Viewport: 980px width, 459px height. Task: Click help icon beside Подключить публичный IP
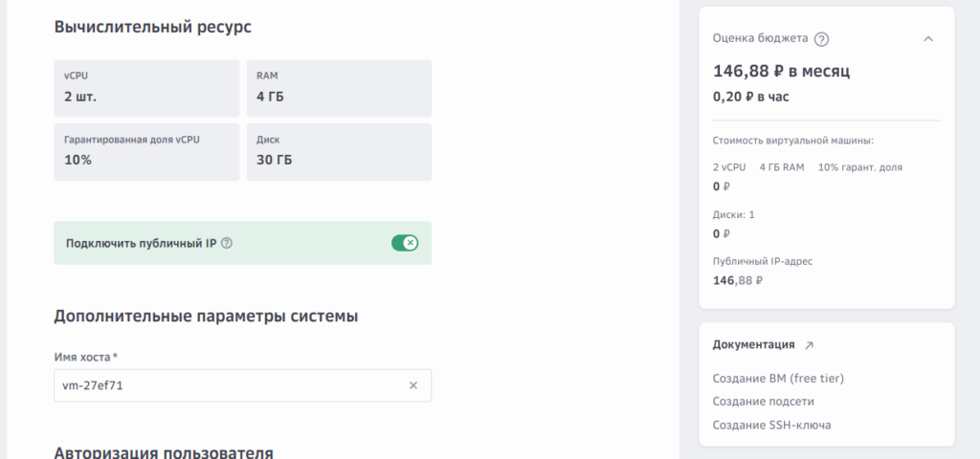coord(227,243)
